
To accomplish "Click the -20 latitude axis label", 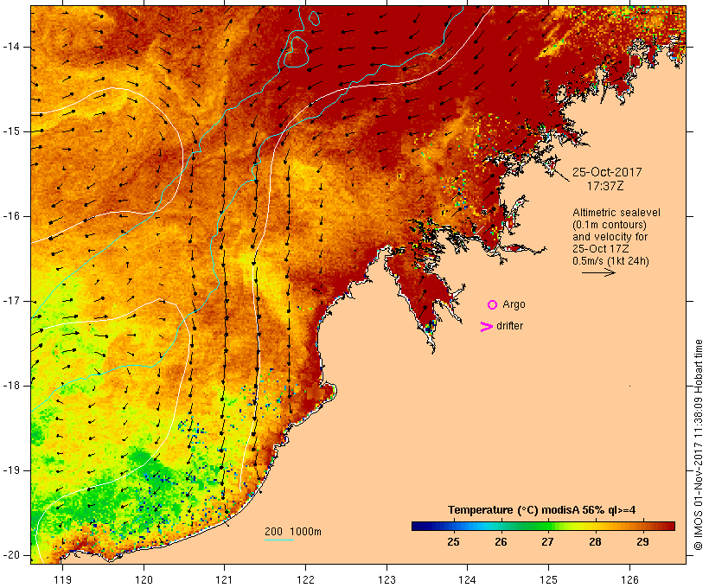I will [x=11, y=555].
